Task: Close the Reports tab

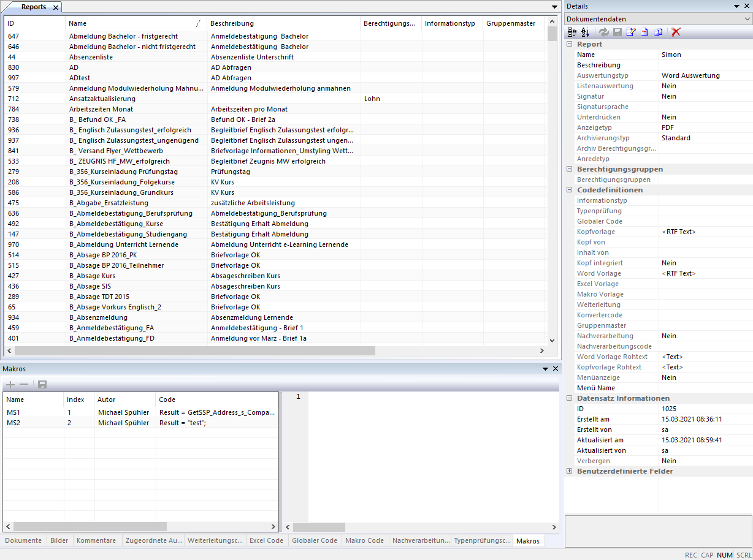Action: (55, 7)
